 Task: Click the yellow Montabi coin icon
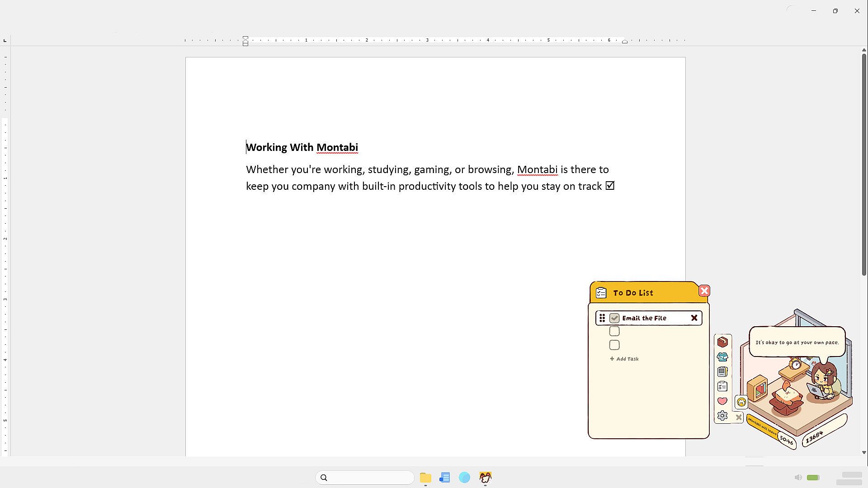click(x=741, y=402)
